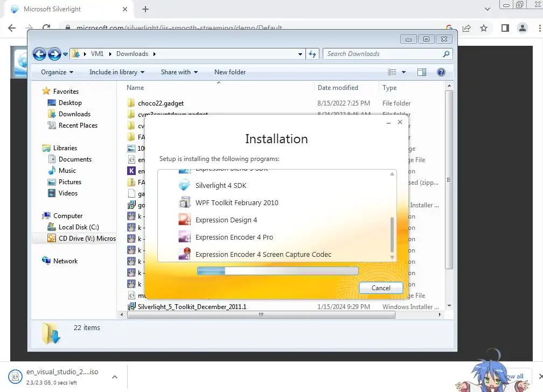Minimize the Installation dialog
The height and width of the screenshot is (392, 543).
click(x=388, y=123)
